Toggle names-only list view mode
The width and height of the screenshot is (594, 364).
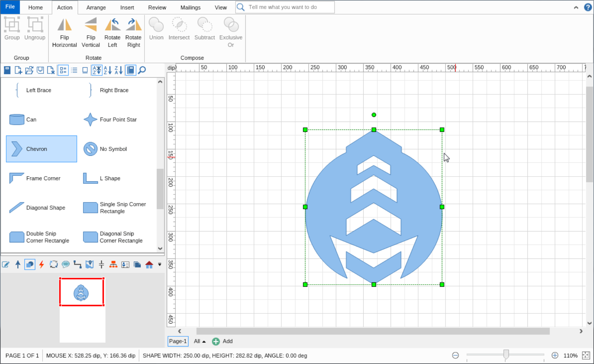click(x=74, y=70)
